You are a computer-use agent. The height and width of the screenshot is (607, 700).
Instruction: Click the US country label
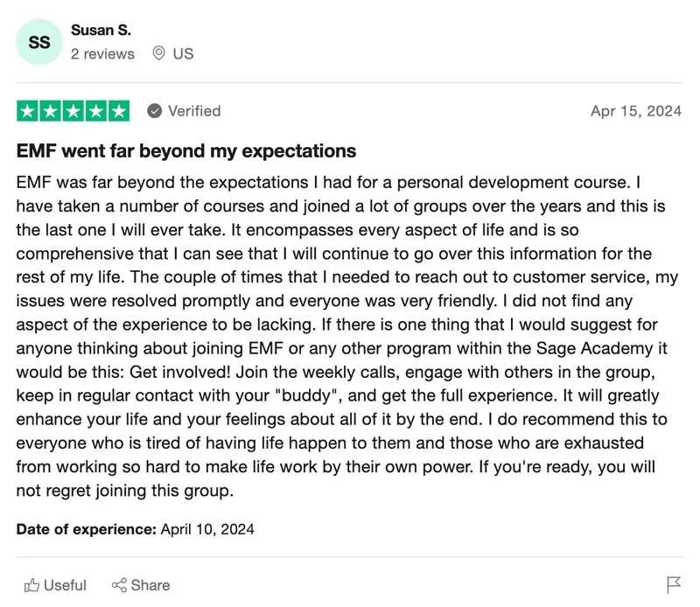click(x=183, y=53)
